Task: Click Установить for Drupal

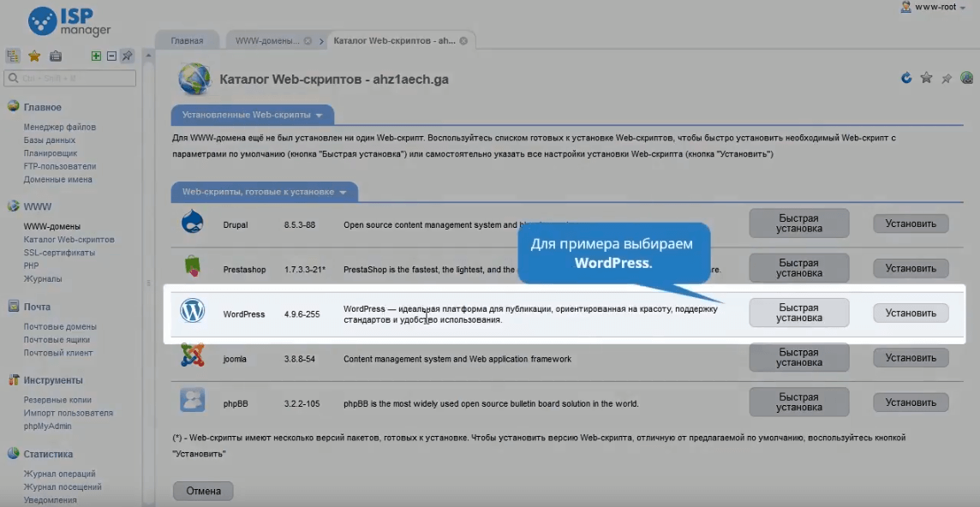Action: (911, 224)
